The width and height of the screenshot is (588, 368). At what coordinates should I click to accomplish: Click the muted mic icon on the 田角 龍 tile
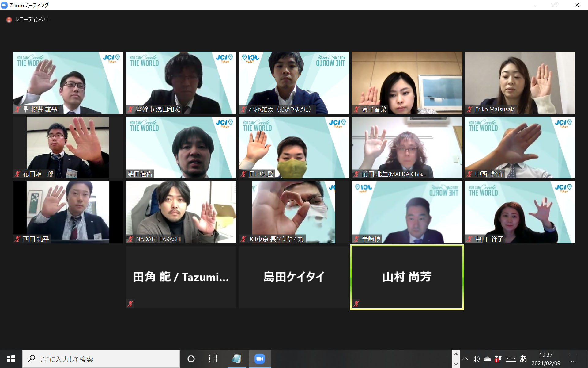pyautogui.click(x=130, y=304)
